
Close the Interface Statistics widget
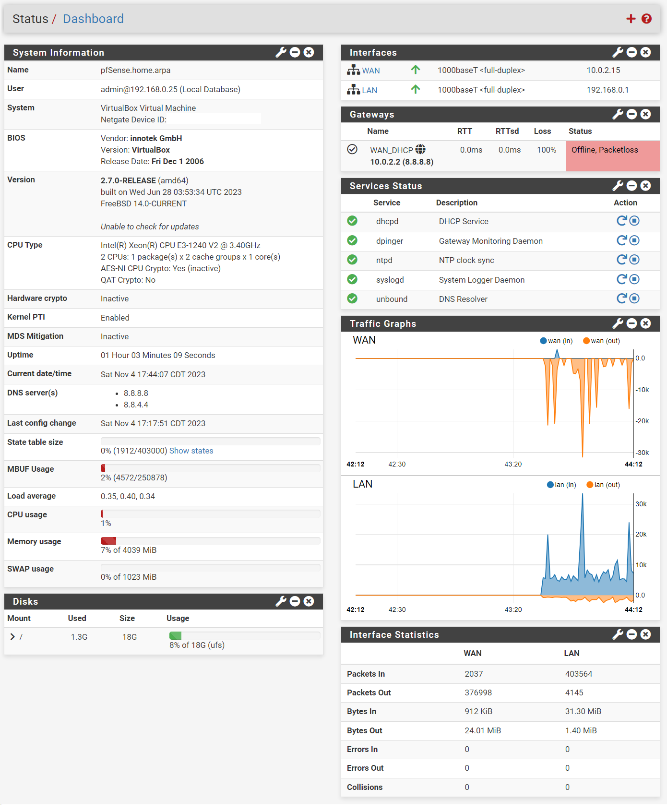point(646,634)
